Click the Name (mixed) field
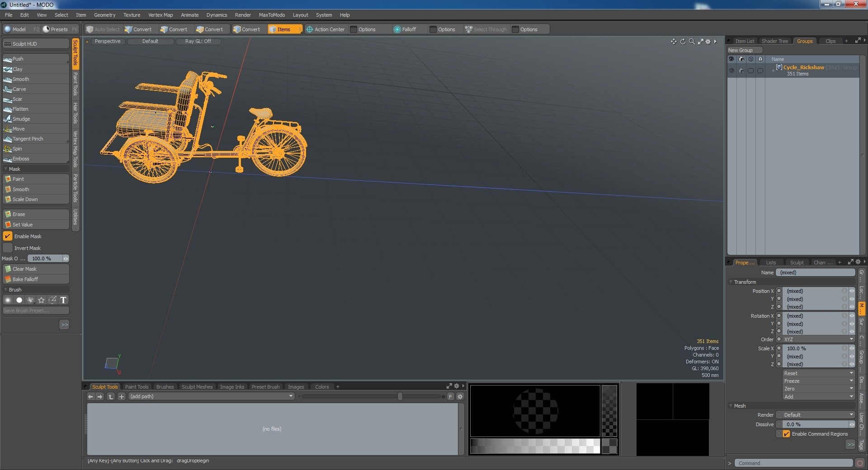The image size is (868, 470). pos(816,273)
